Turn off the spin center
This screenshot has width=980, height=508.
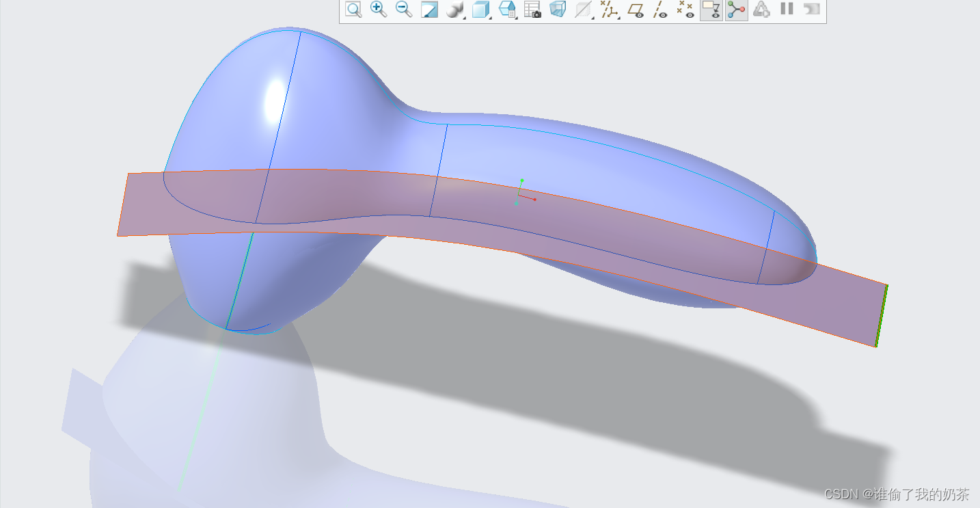(736, 10)
